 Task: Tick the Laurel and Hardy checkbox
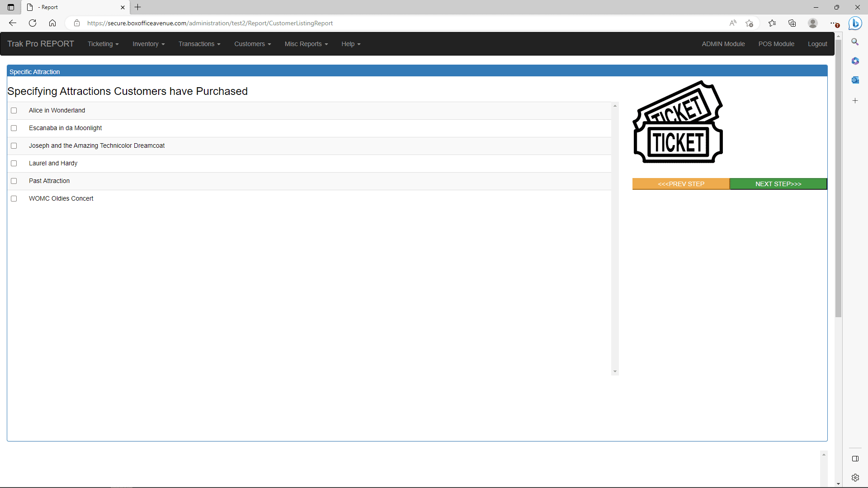pyautogui.click(x=14, y=164)
